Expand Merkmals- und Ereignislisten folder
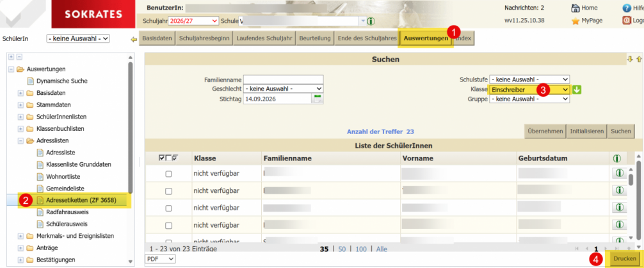 (20, 236)
